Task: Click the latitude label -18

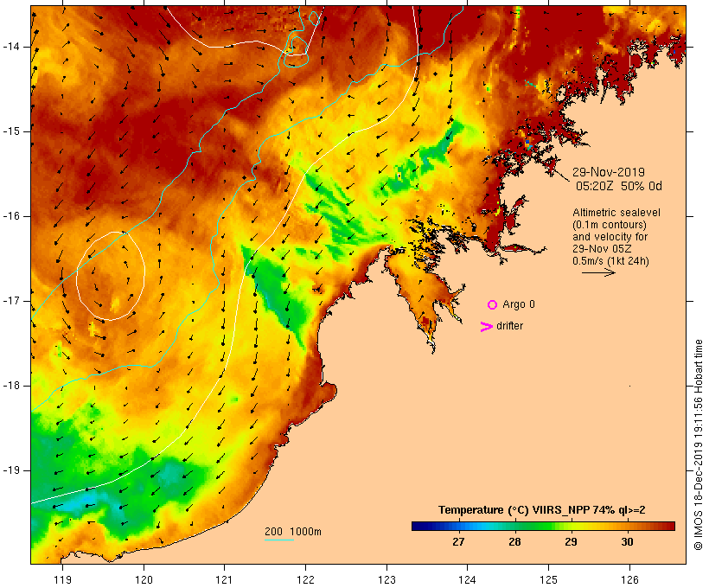Action: pyautogui.click(x=11, y=386)
